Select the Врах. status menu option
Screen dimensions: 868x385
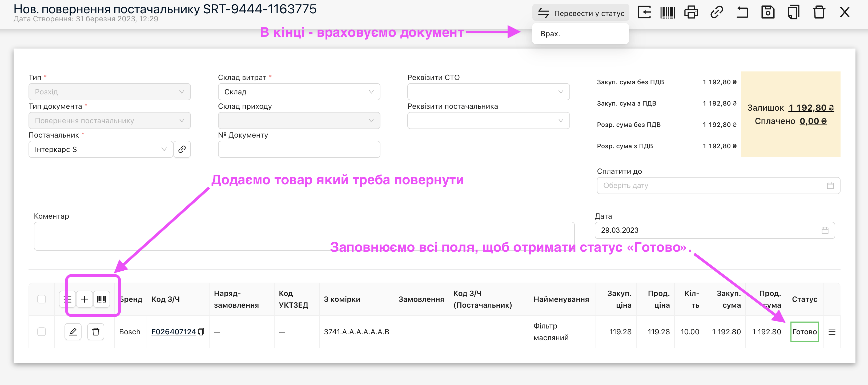pyautogui.click(x=550, y=34)
